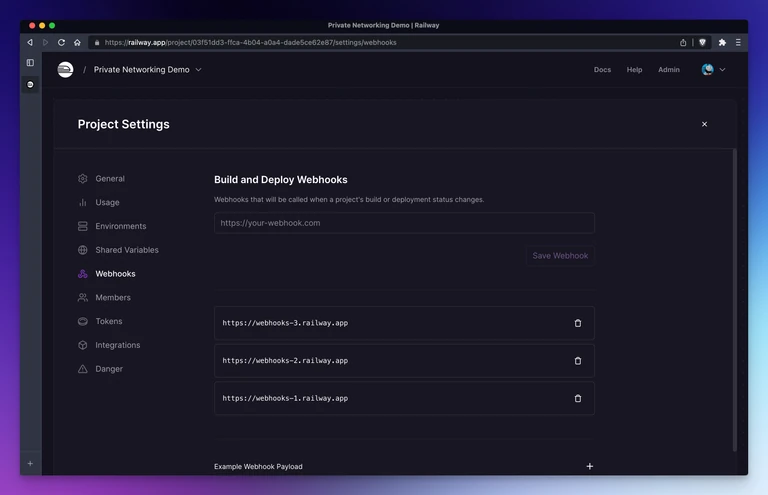Open the Members settings tab

click(104, 297)
